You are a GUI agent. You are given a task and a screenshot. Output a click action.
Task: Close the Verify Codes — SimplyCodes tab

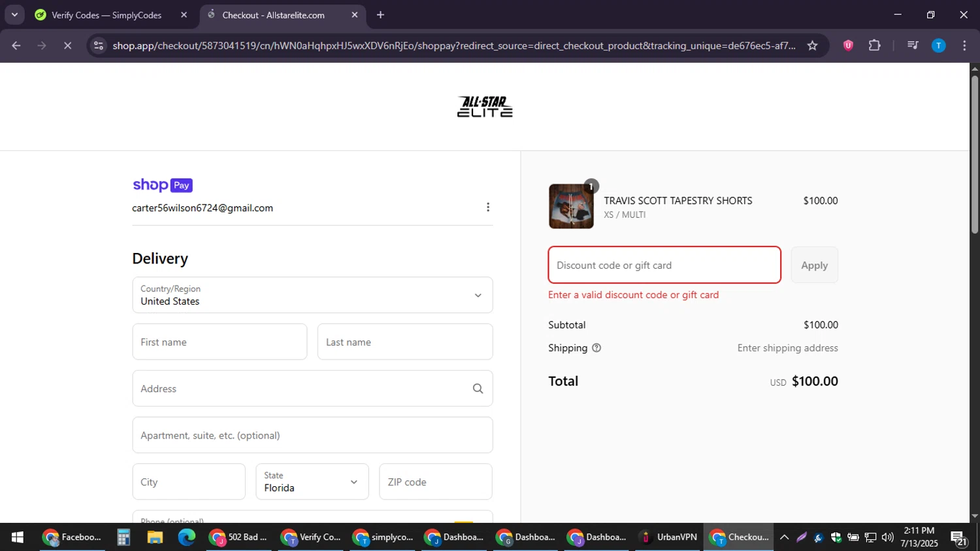[184, 15]
